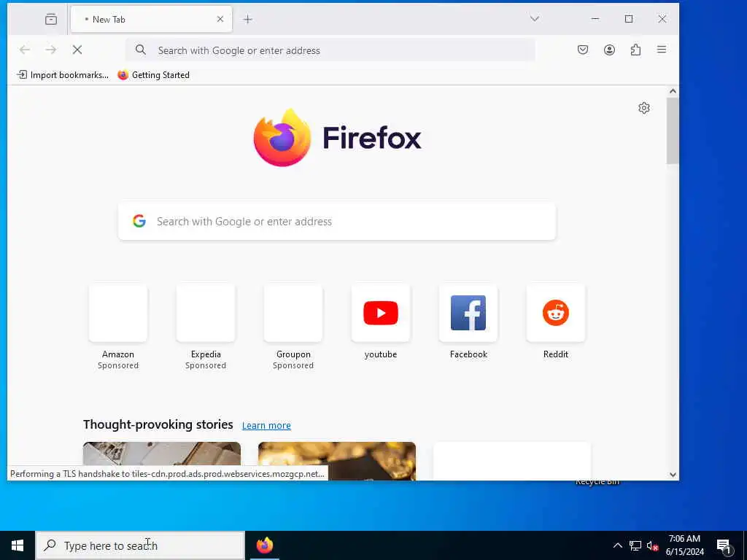Click the Learn more link
Viewport: 747px width, 560px height.
point(266,426)
